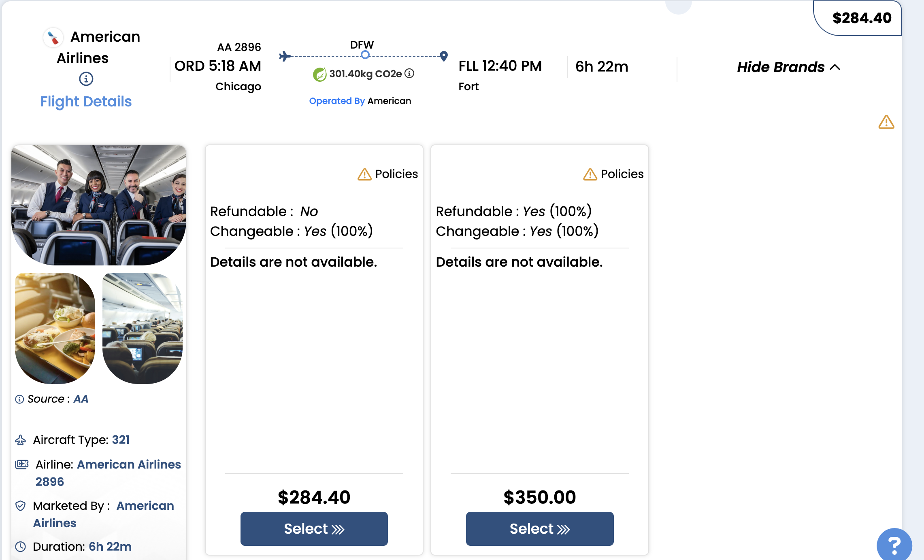Image resolution: width=924 pixels, height=560 pixels.
Task: Open the in-flight meal photo
Action: (55, 328)
